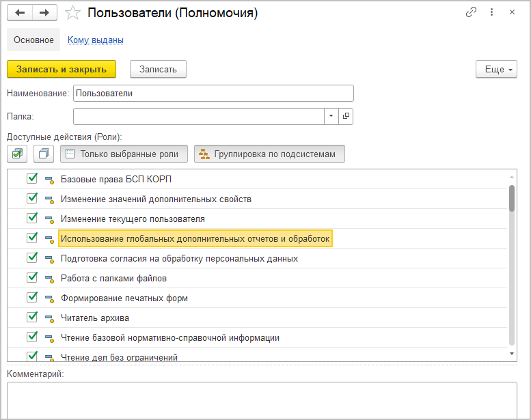Toggle Группировка по подсистемам grouping

(269, 154)
